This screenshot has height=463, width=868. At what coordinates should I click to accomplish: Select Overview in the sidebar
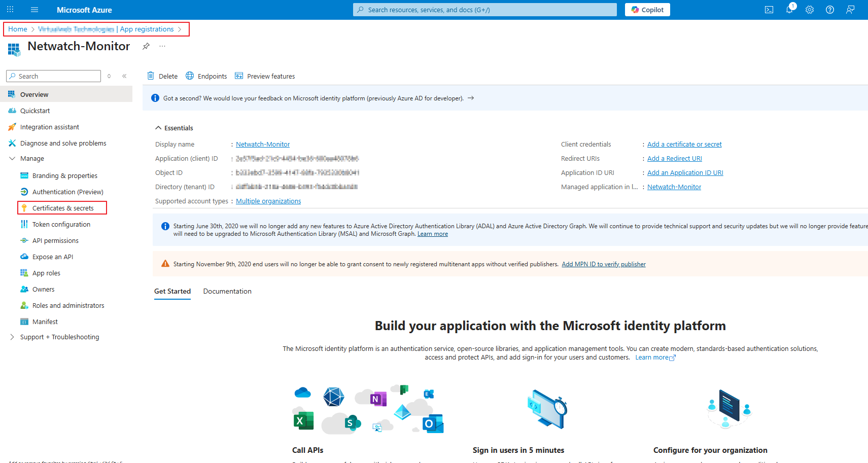pyautogui.click(x=66, y=94)
